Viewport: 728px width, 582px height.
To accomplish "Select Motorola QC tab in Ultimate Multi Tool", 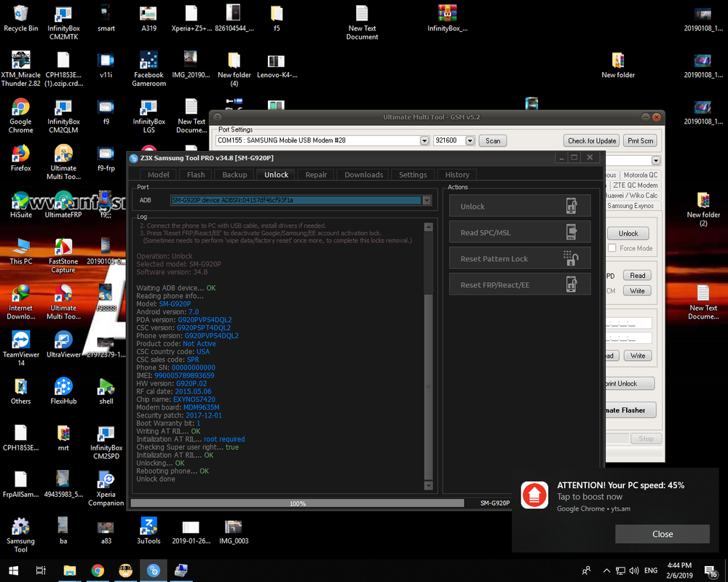I will pyautogui.click(x=640, y=175).
